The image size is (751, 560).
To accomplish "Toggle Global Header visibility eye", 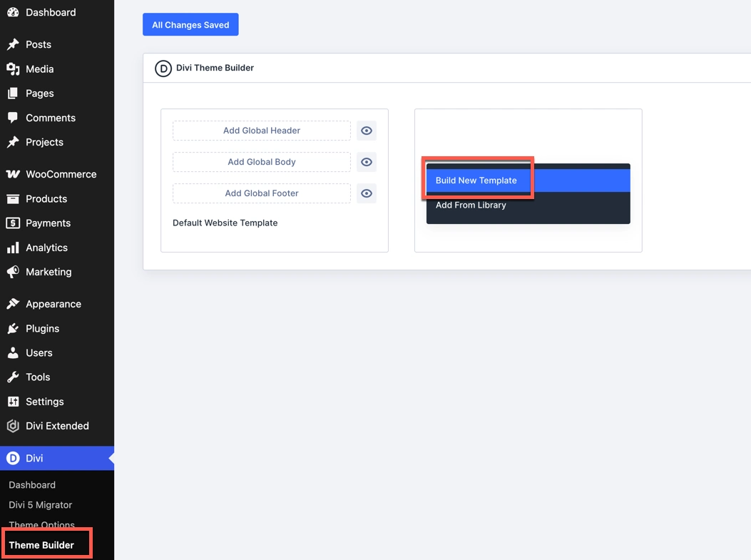I will point(367,131).
